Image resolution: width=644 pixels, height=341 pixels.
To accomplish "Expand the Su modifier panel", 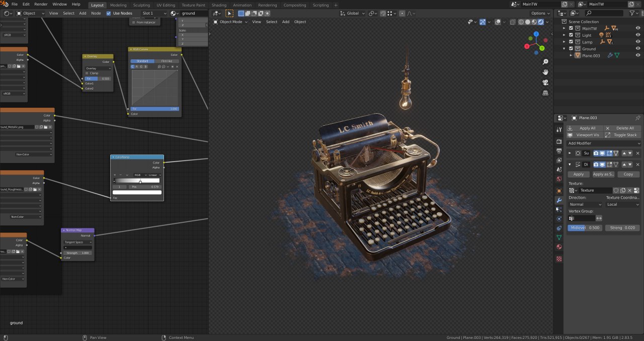I will 570,153.
